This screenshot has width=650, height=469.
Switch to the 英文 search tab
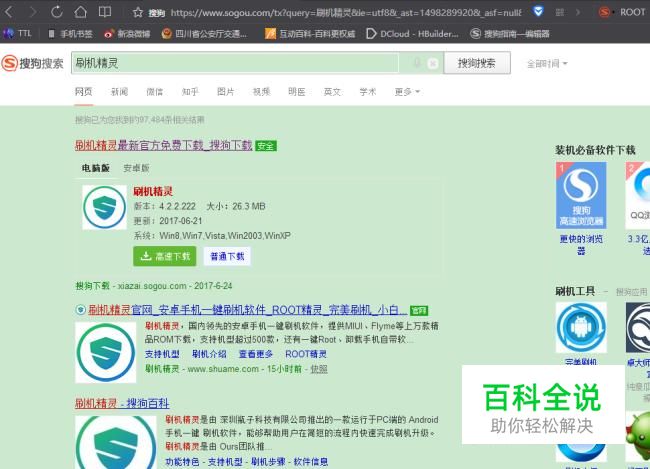point(332,92)
